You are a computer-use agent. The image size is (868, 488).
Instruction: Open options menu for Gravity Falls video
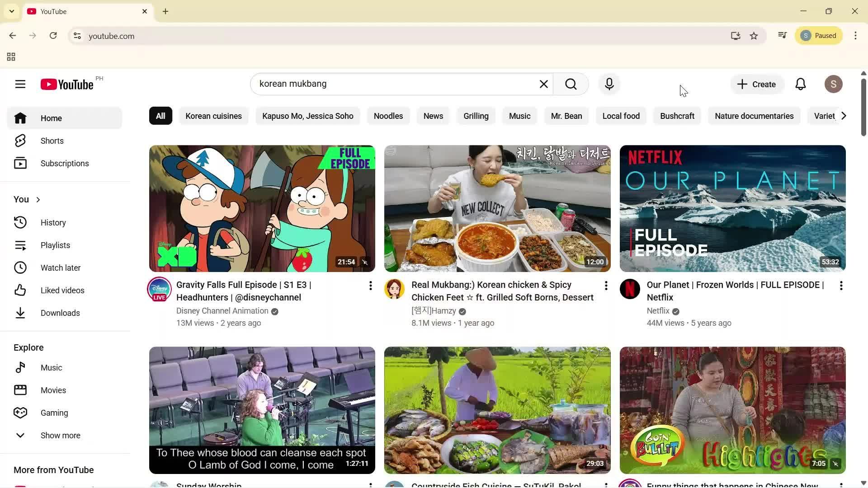(x=370, y=286)
